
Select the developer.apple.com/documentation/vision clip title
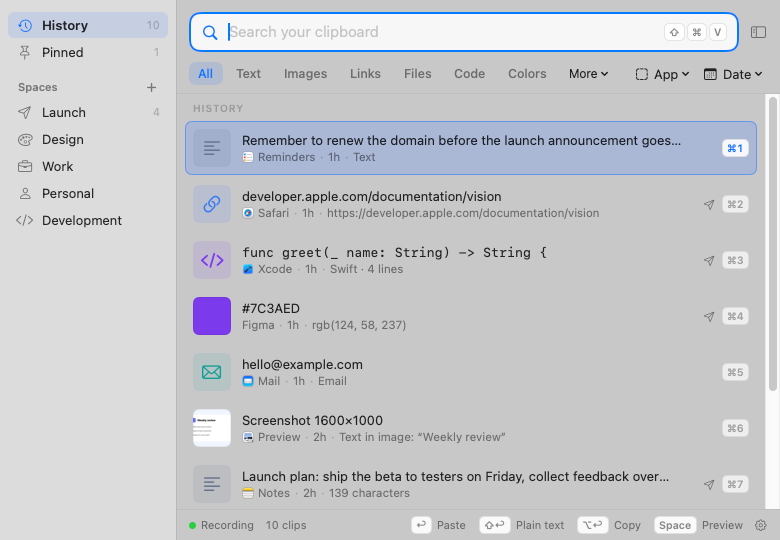tap(372, 196)
